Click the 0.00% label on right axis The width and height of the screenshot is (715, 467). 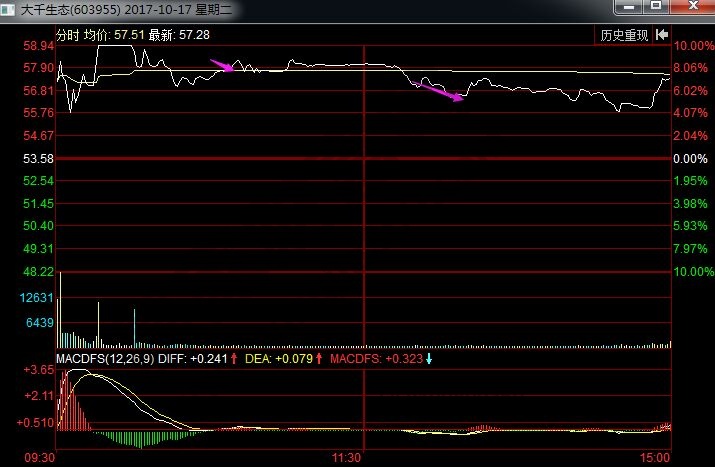point(690,159)
